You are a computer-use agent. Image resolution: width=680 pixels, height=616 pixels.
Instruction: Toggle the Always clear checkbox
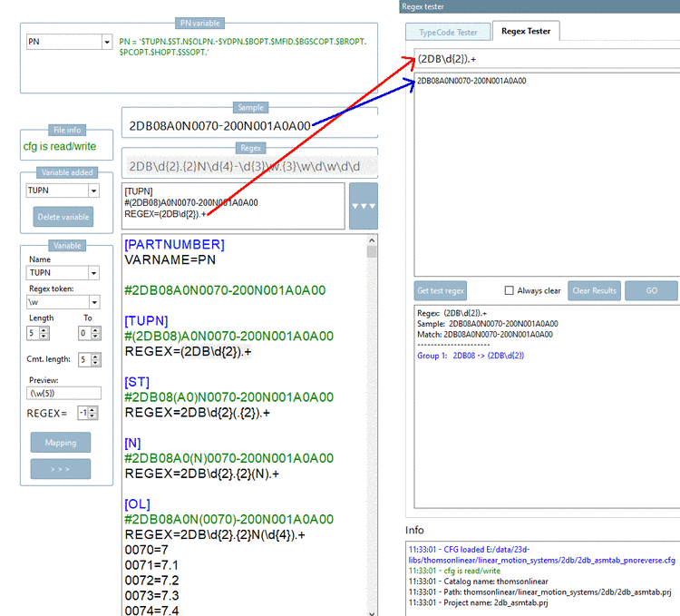510,290
